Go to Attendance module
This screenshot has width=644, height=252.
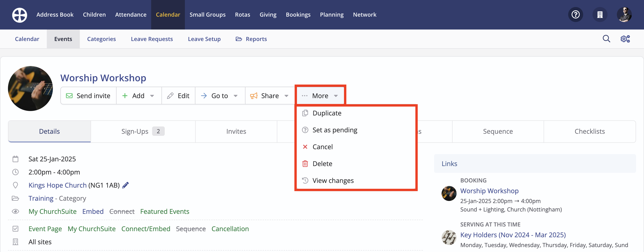(x=131, y=15)
